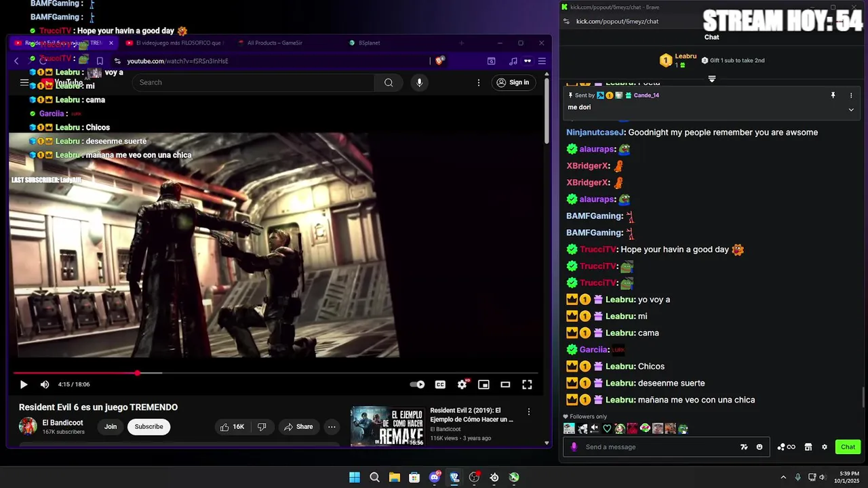Play the YouTube video
Screen dimensions: 868x488
pyautogui.click(x=23, y=384)
